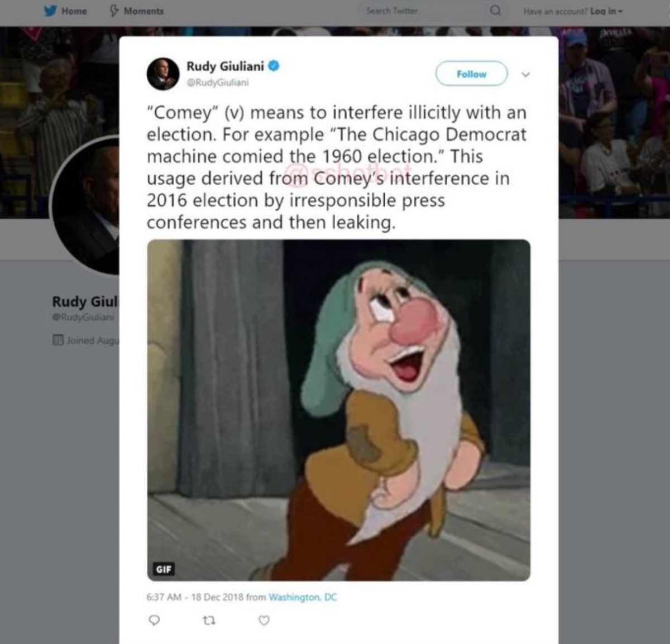670x644 pixels.
Task: Click the blue verified badge
Action: [x=274, y=66]
